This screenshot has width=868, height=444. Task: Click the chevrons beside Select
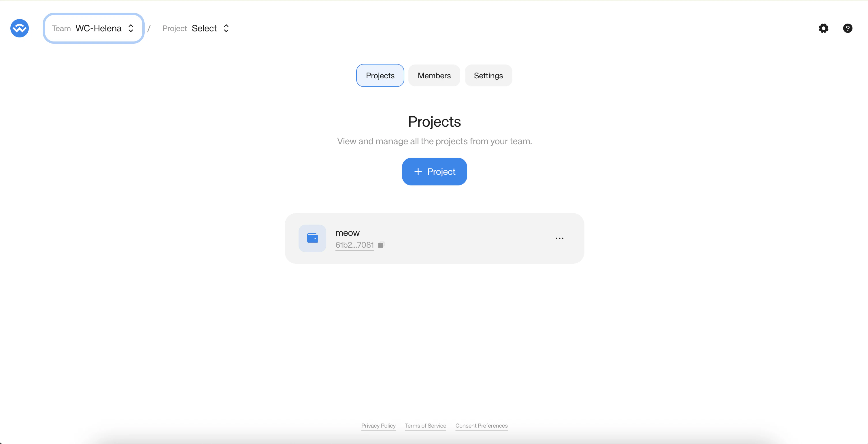pos(226,28)
